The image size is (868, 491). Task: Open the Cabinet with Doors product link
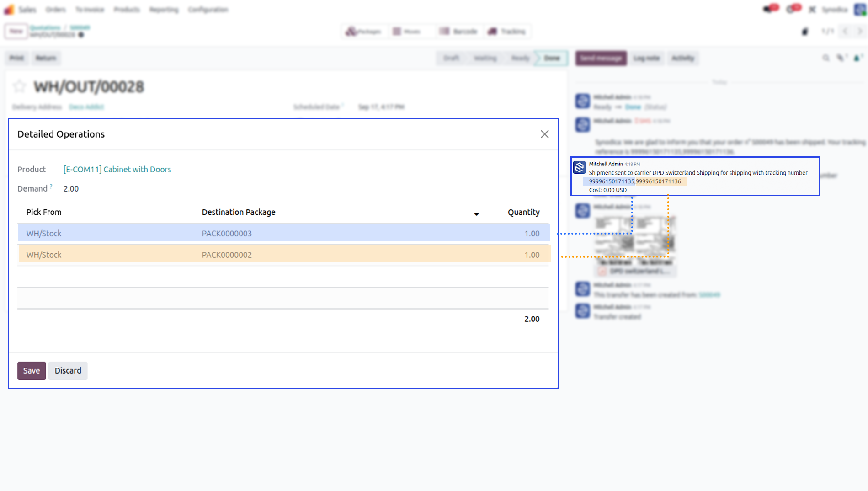pos(117,169)
